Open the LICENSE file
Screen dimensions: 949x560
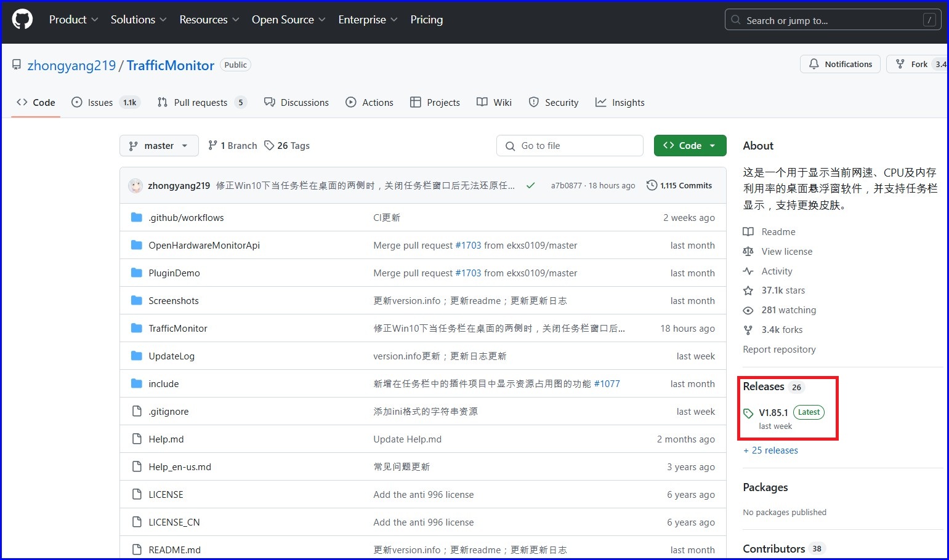166,494
